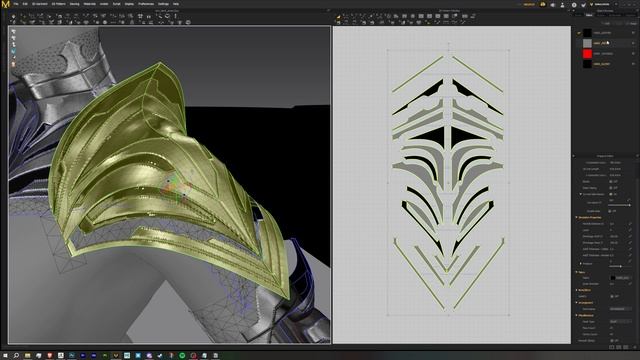Open the Fabric name dropdown in Property Editor
The image size is (640, 360).
coord(623,278)
